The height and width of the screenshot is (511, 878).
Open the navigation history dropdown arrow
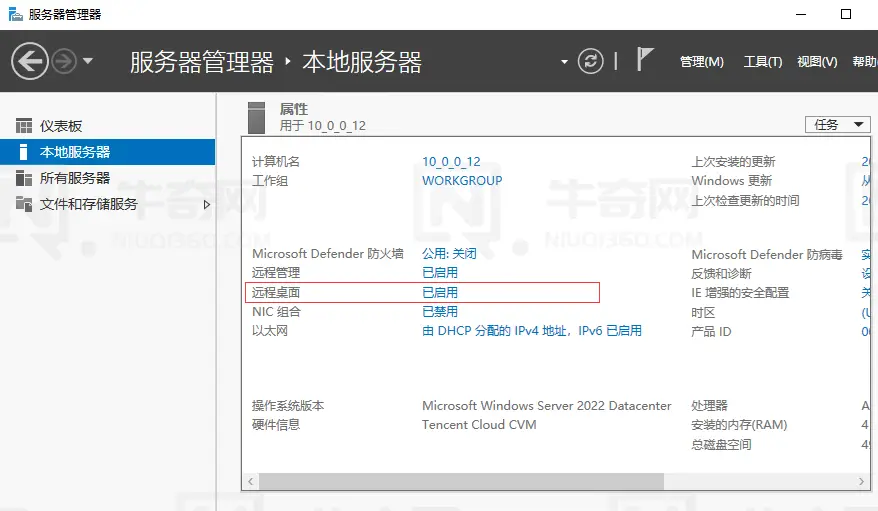(88, 60)
